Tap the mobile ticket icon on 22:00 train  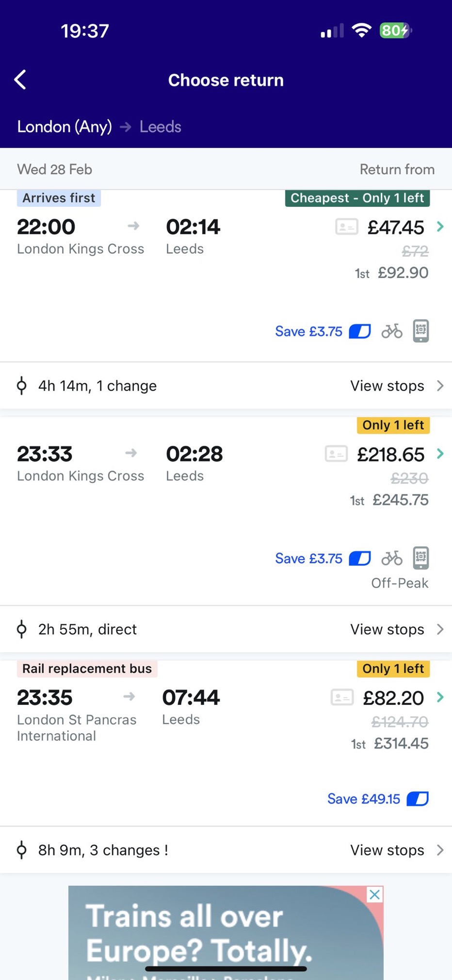[421, 331]
